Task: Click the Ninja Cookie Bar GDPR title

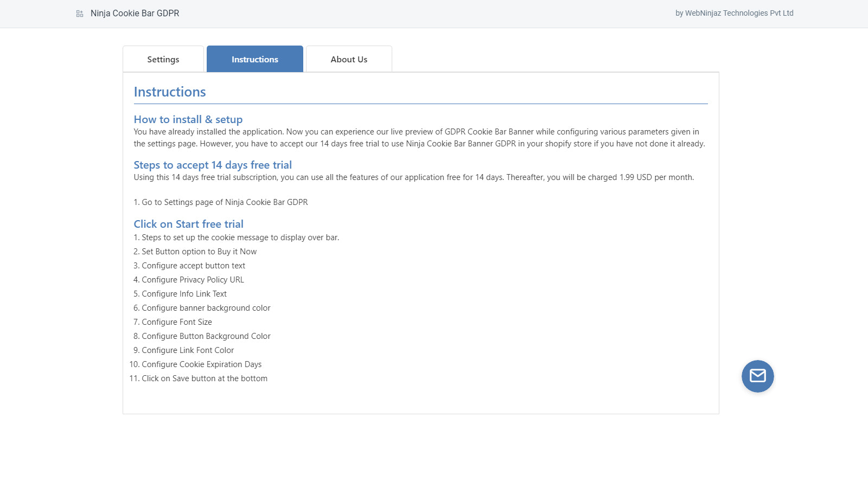Action: click(135, 13)
